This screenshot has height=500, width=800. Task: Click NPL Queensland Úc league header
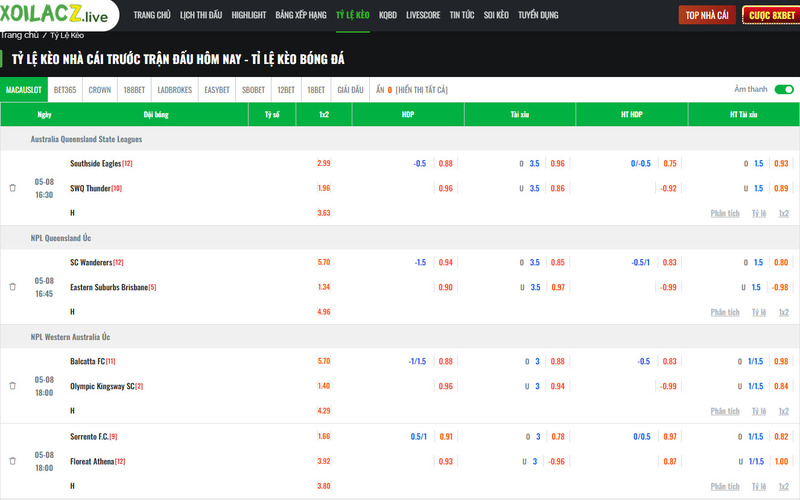point(61,238)
